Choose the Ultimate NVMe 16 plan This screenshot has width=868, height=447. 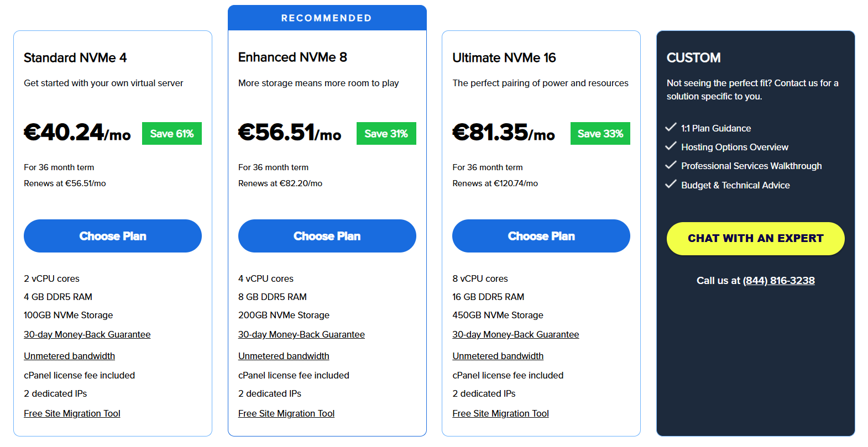pyautogui.click(x=541, y=236)
